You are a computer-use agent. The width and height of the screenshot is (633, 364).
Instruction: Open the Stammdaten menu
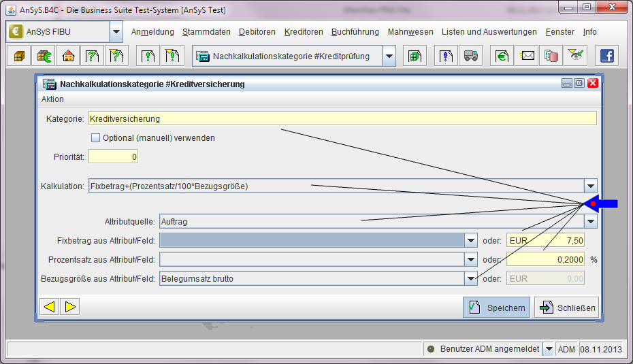206,32
